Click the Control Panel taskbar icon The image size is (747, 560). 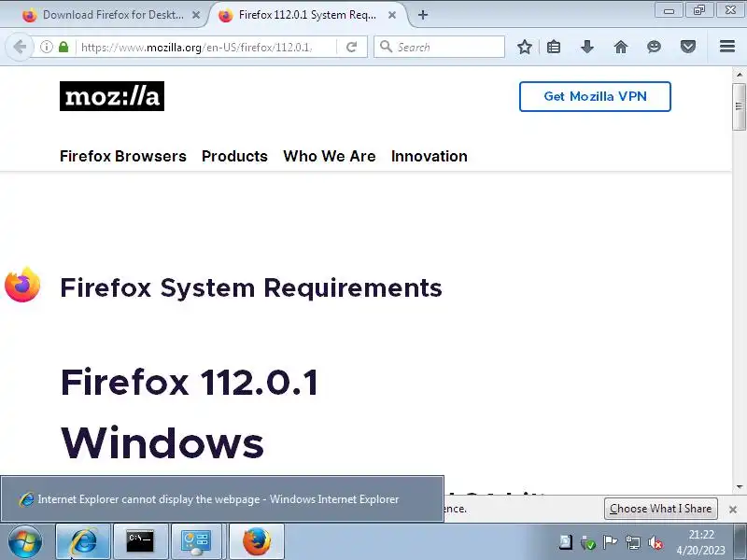pyautogui.click(x=196, y=542)
